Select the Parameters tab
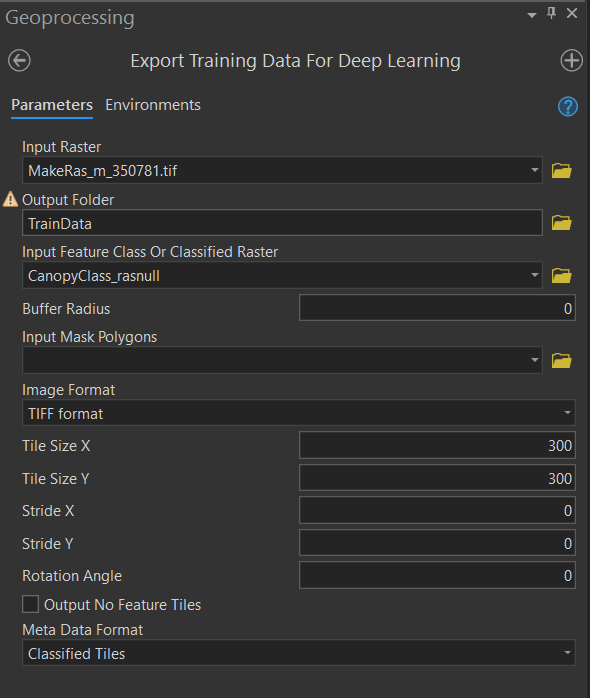Viewport: 590px width, 698px height. [52, 105]
